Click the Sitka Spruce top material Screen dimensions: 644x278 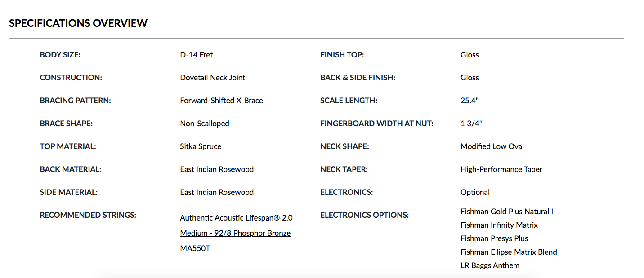tap(201, 146)
